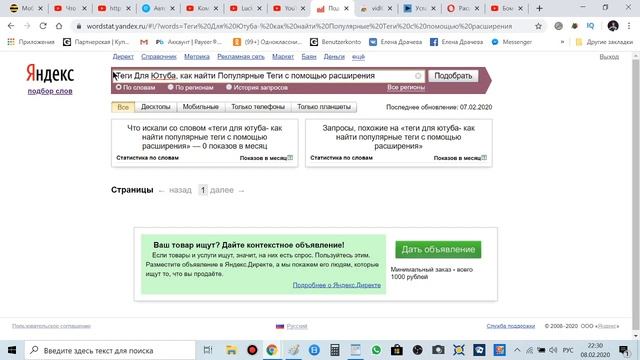
Task: Reload the page with refresh icon
Action: [43, 26]
